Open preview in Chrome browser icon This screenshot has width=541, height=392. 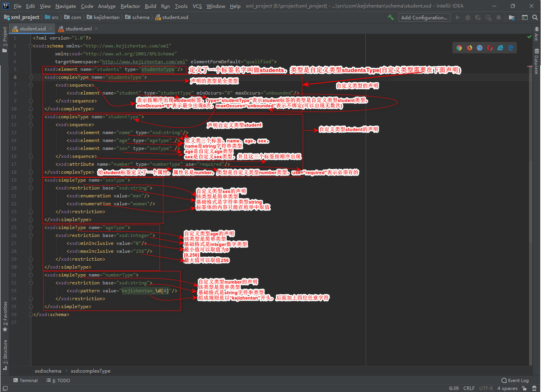click(x=459, y=48)
